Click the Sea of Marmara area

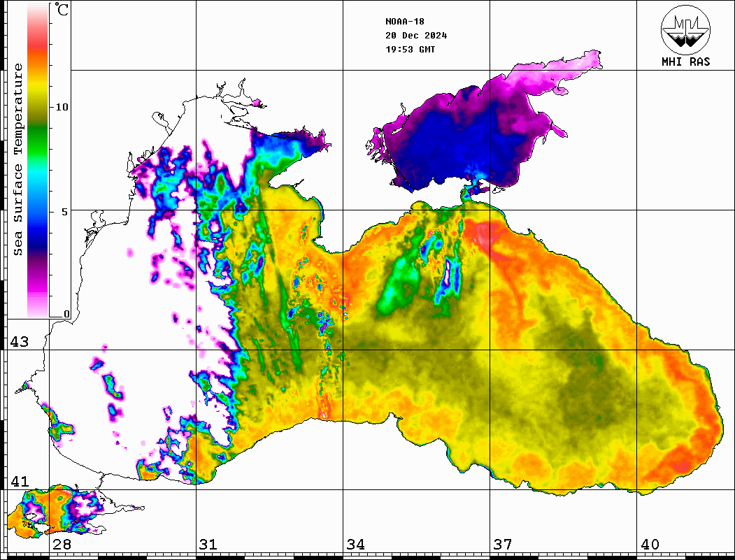[x=59, y=511]
